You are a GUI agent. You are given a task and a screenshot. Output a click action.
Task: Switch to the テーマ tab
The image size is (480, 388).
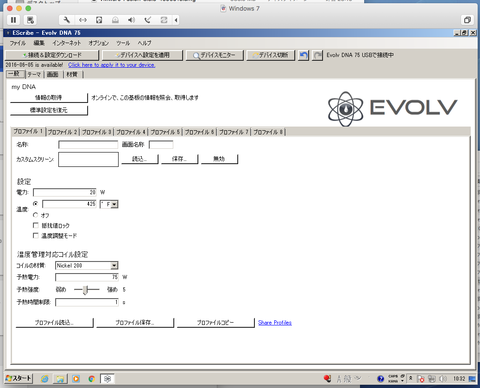click(34, 74)
